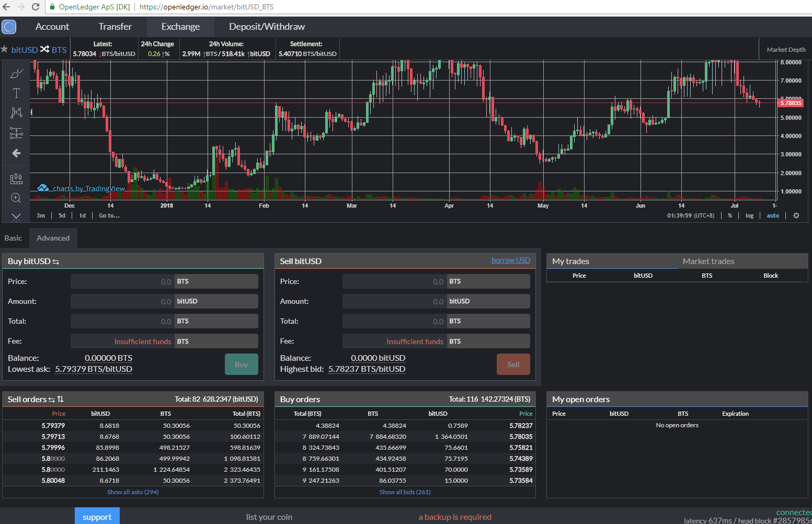This screenshot has height=524, width=812.
Task: Open the list your coin link
Action: (x=269, y=517)
